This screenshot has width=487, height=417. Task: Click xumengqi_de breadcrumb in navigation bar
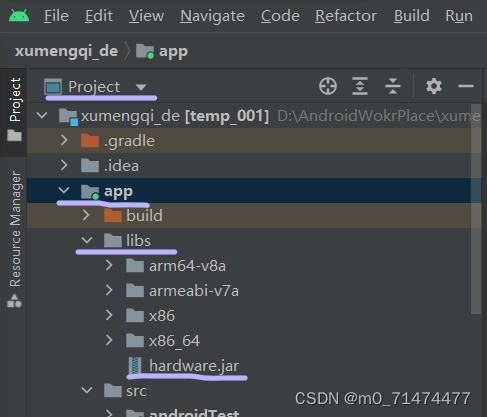tap(66, 51)
